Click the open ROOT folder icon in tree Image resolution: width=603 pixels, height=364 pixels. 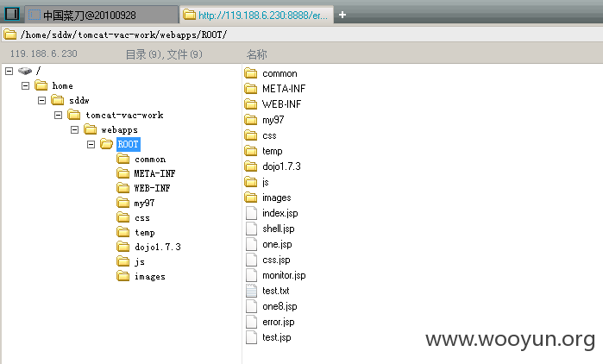tap(106, 144)
